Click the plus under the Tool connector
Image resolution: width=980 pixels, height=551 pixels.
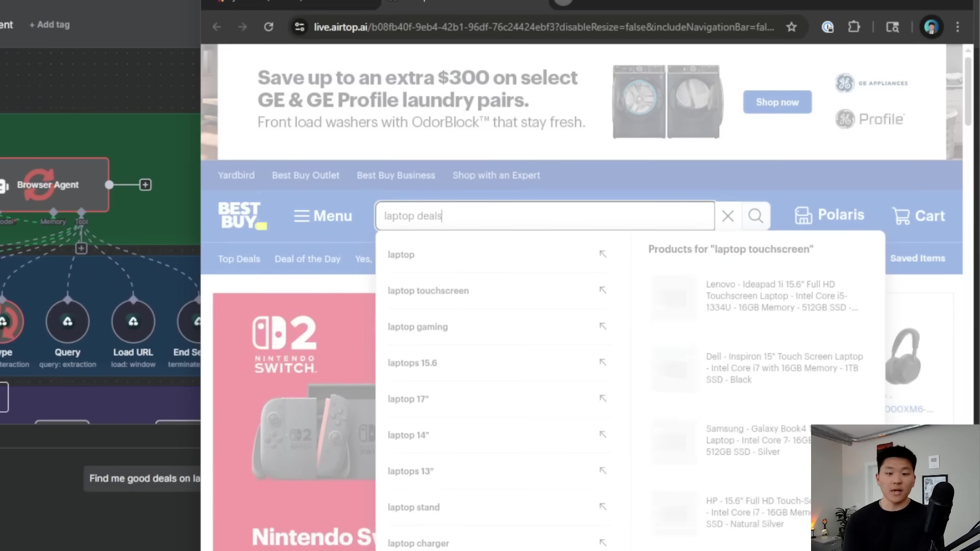[x=81, y=248]
